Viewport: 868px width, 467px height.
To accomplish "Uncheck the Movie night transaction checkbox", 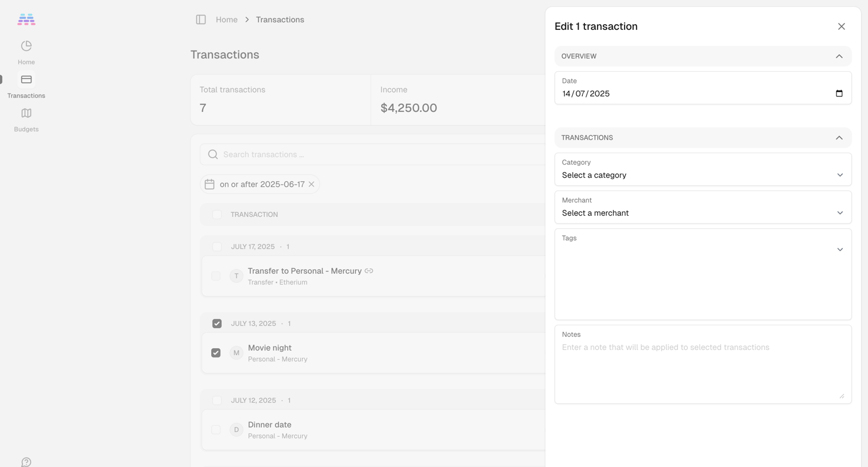I will tap(216, 353).
